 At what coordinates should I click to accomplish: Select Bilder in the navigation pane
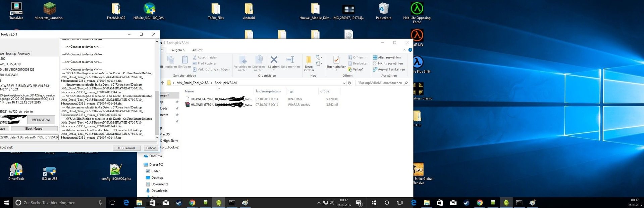pyautogui.click(x=153, y=171)
